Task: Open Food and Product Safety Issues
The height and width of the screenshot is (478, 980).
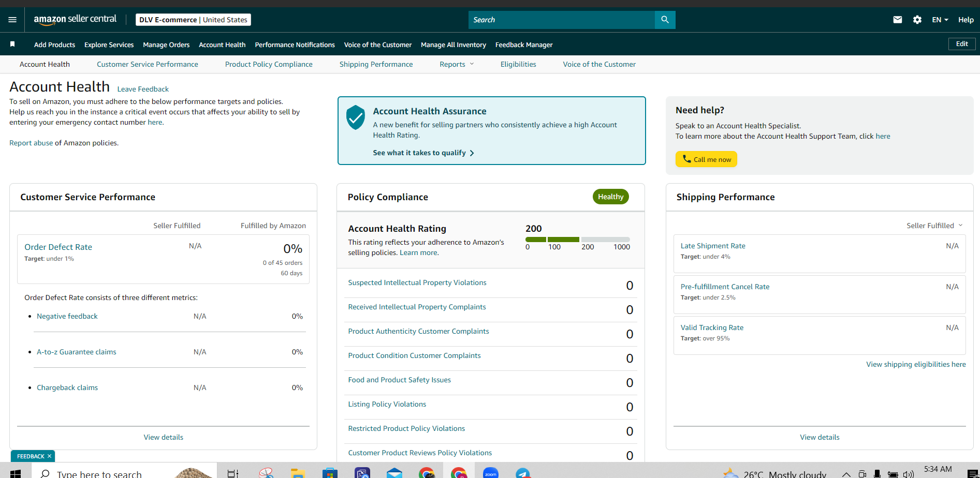Action: pos(399,380)
